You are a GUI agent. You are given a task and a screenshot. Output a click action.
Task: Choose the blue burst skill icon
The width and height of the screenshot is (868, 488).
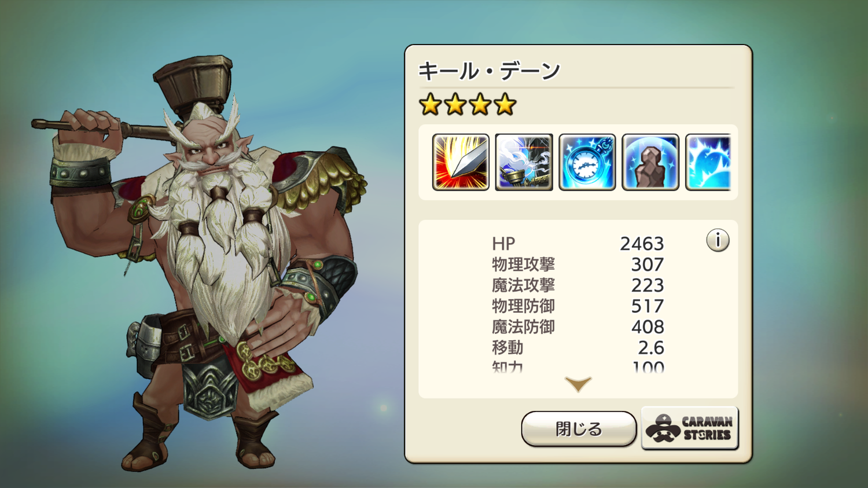coord(708,162)
